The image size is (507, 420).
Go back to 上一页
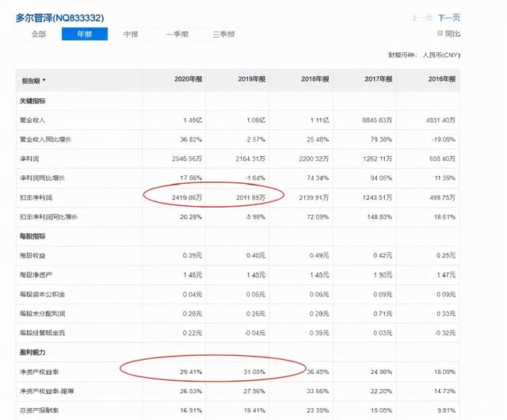click(x=422, y=17)
